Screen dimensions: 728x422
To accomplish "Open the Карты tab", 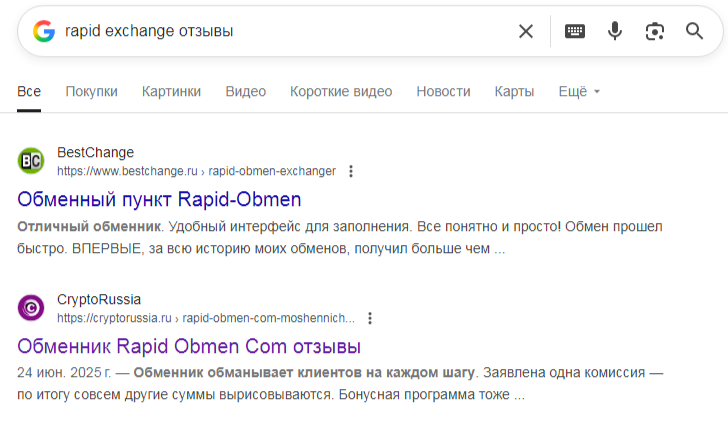I will (x=514, y=91).
